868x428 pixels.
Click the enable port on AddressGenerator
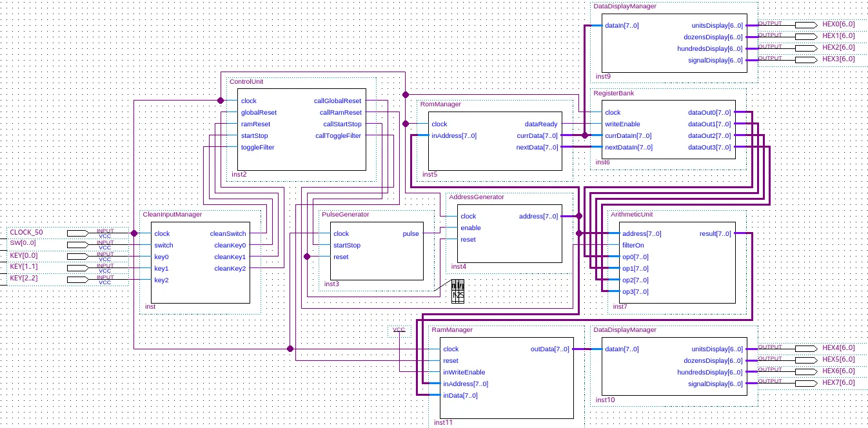click(471, 228)
